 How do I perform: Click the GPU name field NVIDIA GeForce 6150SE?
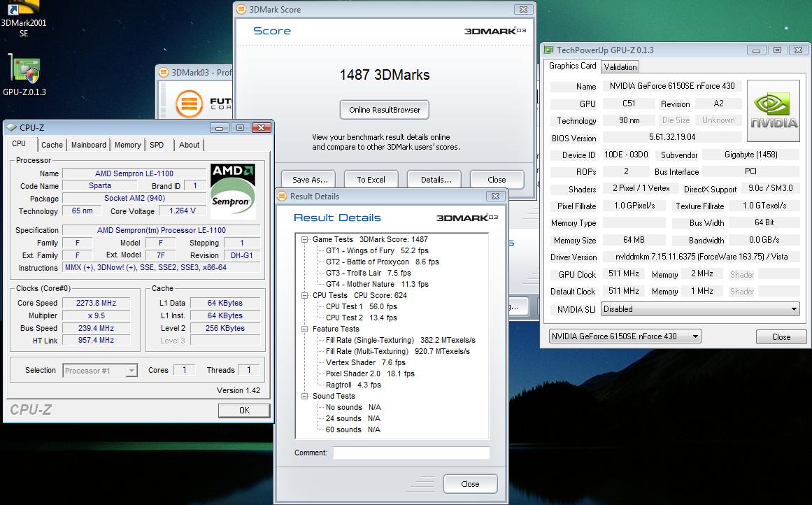click(x=672, y=86)
